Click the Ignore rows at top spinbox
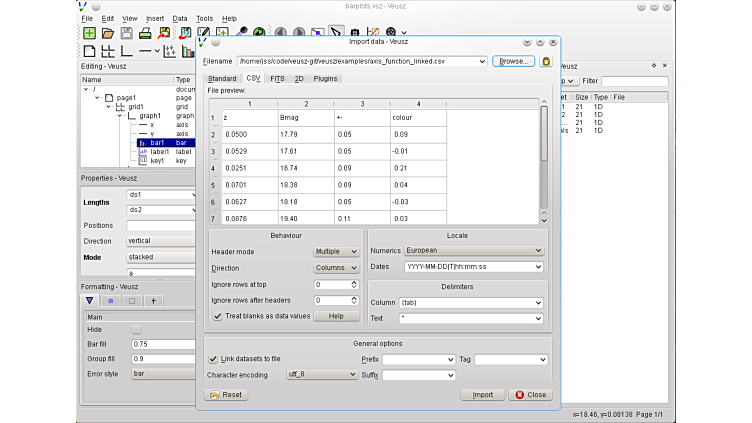The width and height of the screenshot is (752, 423). pos(336,284)
